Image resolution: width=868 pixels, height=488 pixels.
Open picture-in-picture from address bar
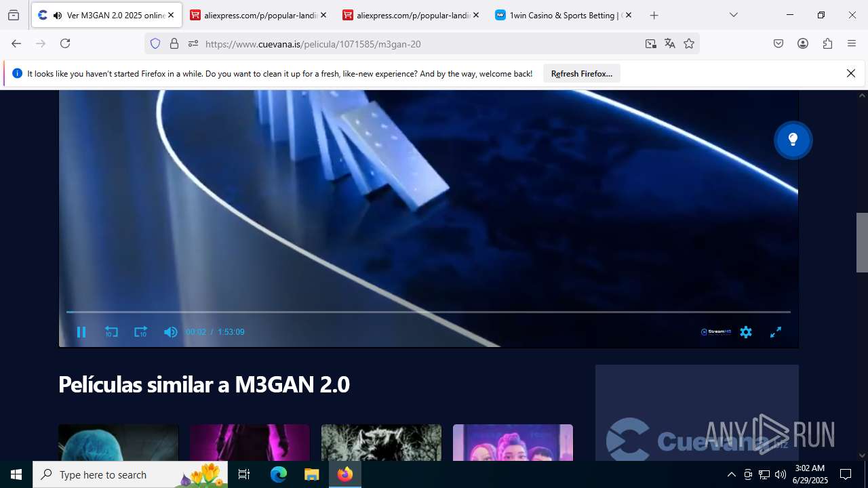point(651,43)
